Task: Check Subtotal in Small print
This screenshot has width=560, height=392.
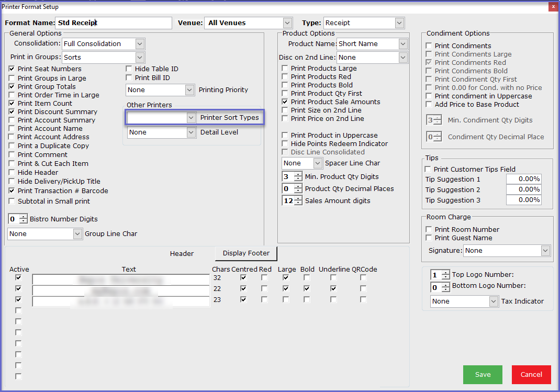Action: tap(12, 201)
